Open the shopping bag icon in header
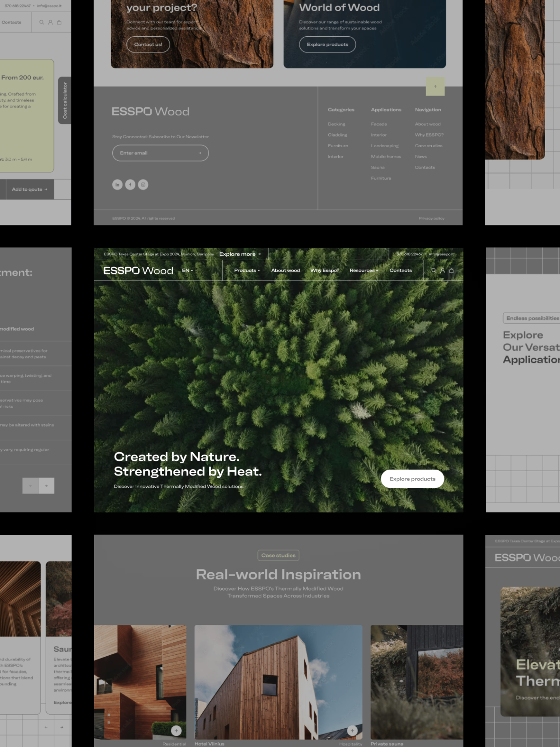Viewport: 560px width, 747px height. tap(451, 270)
